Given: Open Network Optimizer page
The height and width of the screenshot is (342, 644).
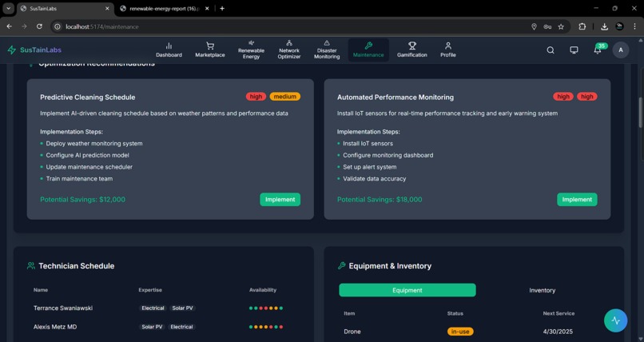Looking at the screenshot, I should pyautogui.click(x=289, y=50).
